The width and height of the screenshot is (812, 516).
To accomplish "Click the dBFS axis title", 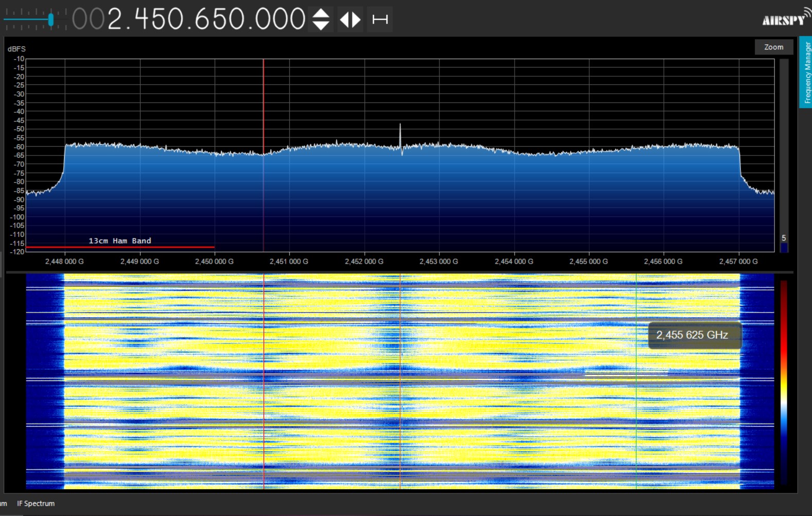I will click(16, 49).
